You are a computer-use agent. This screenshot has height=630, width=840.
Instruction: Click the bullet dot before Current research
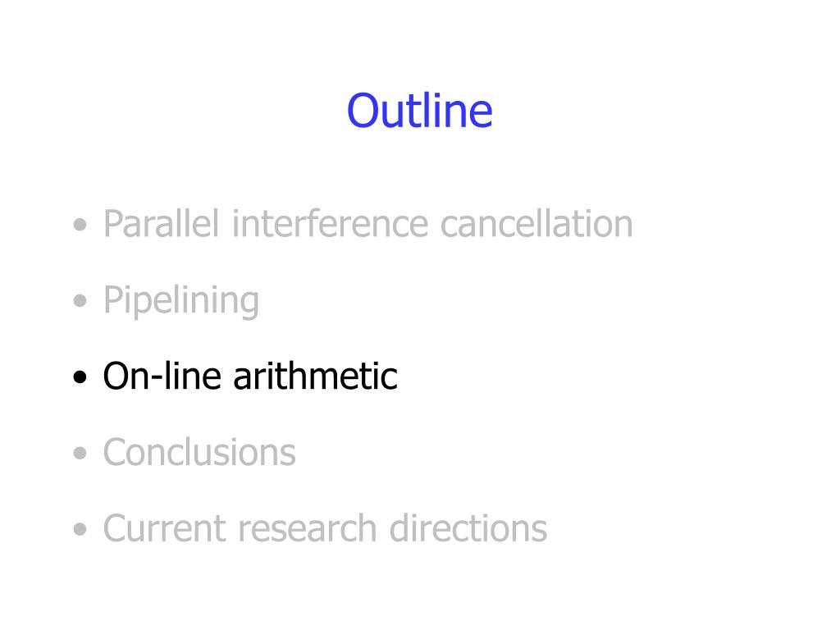pyautogui.click(x=80, y=529)
